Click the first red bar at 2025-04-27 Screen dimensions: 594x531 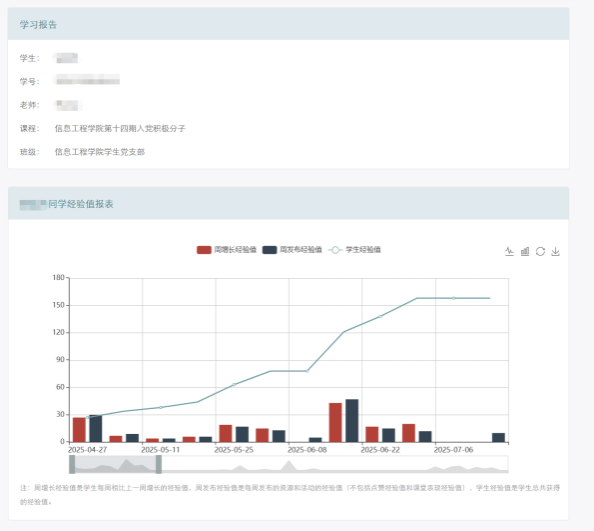[x=79, y=429]
